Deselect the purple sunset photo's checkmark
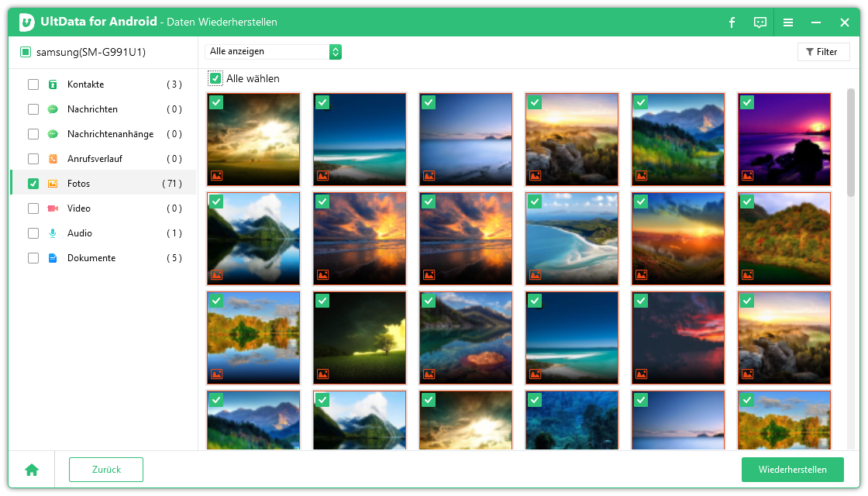Viewport: 868px width, 496px height. (747, 102)
